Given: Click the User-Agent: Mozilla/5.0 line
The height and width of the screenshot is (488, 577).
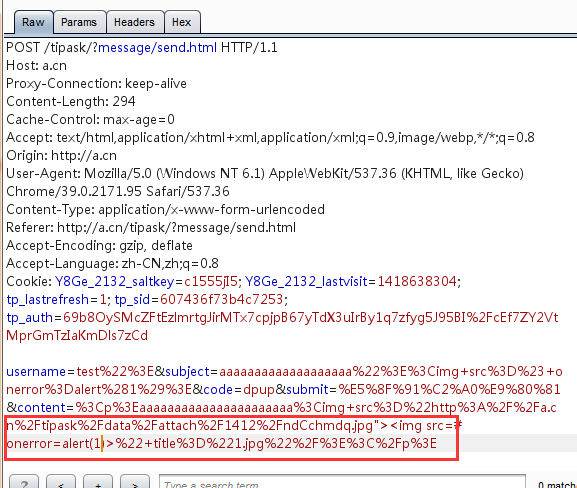Looking at the screenshot, I should 265,173.
